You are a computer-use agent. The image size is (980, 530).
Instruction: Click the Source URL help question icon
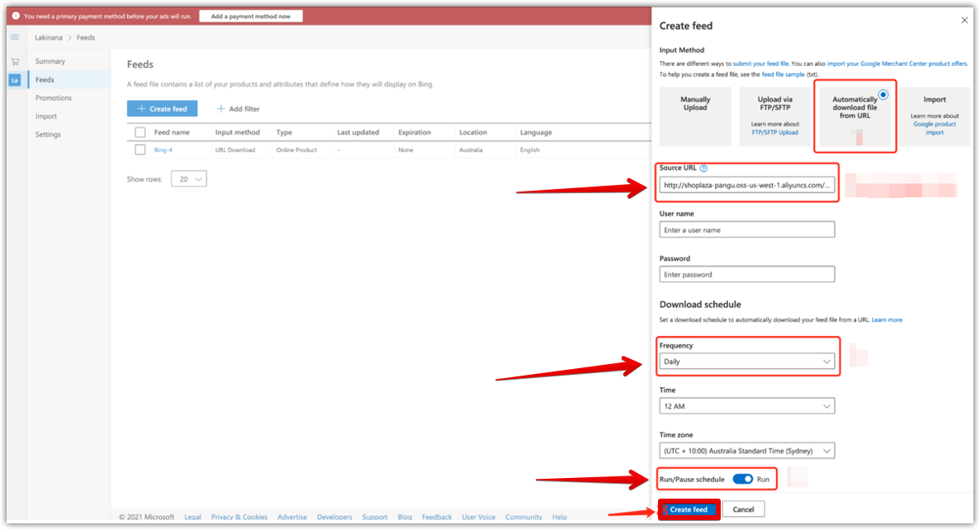click(x=703, y=168)
